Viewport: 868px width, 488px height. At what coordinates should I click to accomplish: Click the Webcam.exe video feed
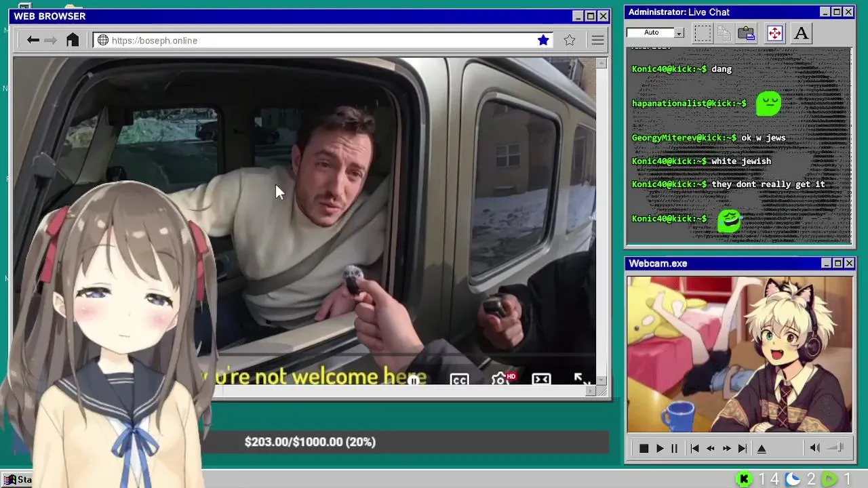coord(739,354)
